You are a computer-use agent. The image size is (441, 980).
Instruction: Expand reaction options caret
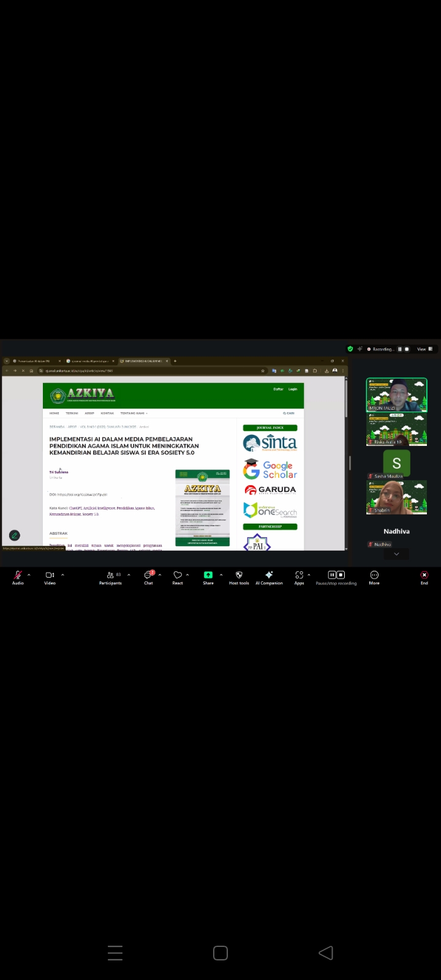pyautogui.click(x=187, y=575)
